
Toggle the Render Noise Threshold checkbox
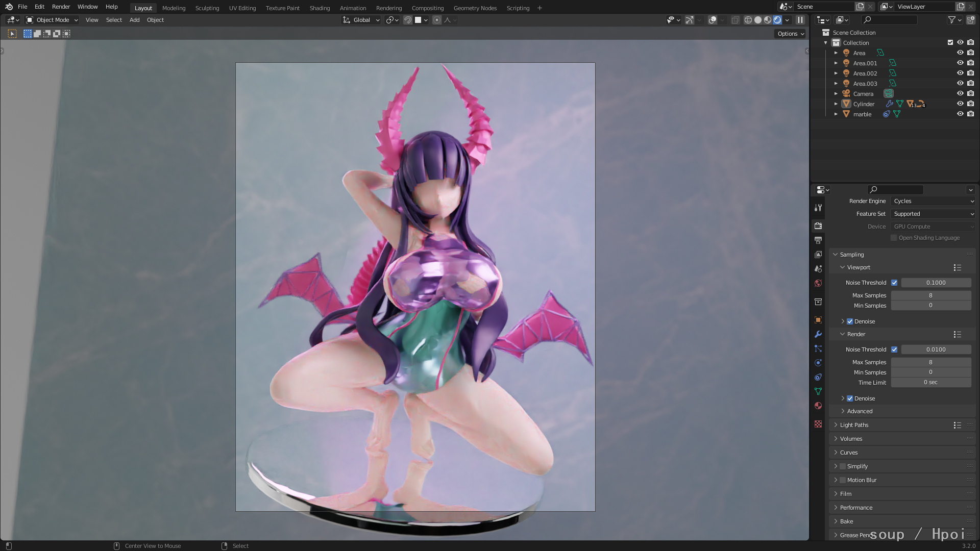(x=894, y=349)
